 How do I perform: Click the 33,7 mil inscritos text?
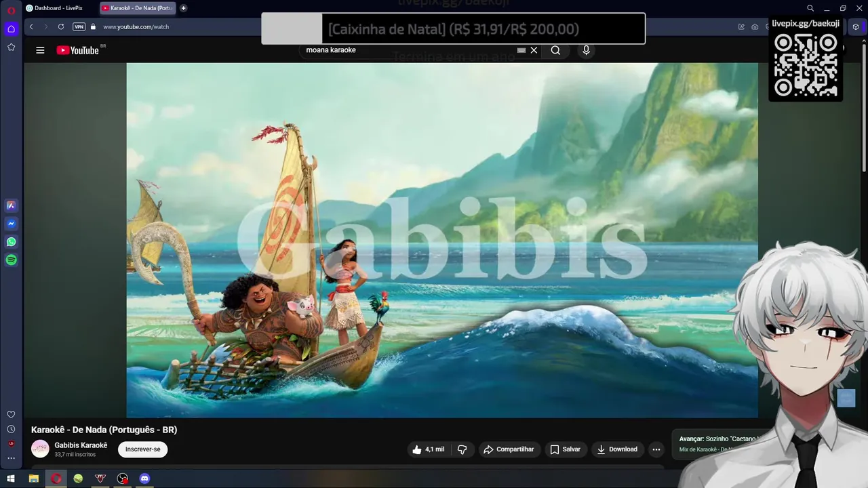coord(74,454)
